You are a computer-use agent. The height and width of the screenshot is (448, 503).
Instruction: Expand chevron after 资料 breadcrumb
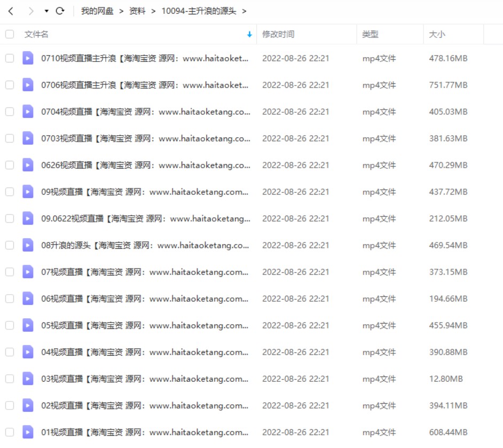pos(153,11)
